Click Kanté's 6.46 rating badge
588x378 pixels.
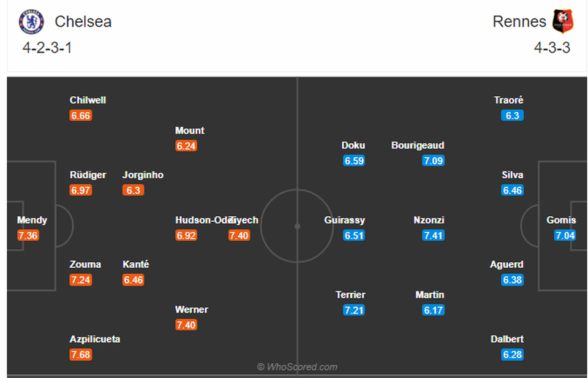point(133,280)
